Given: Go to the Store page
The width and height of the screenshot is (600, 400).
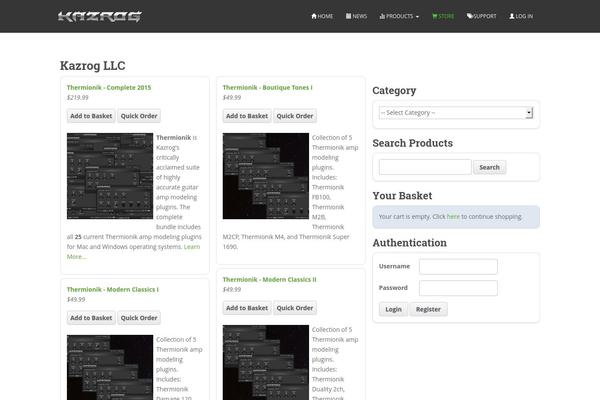Looking at the screenshot, I should point(443,16).
